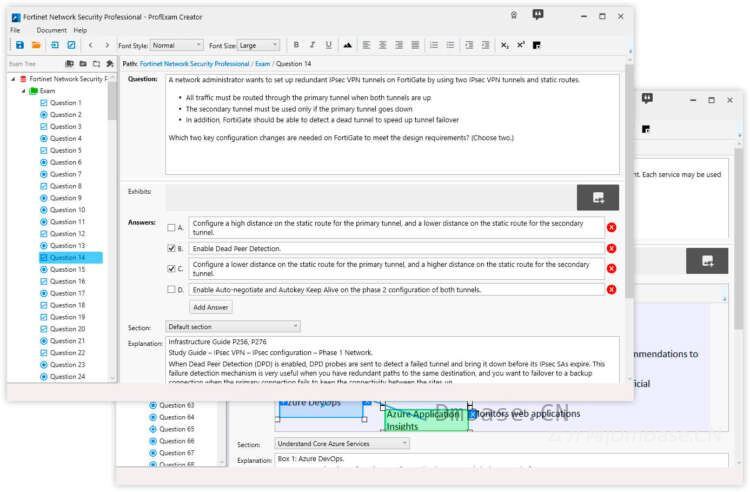Justify text alignment
Image resolution: width=750 pixels, height=492 pixels.
(415, 45)
